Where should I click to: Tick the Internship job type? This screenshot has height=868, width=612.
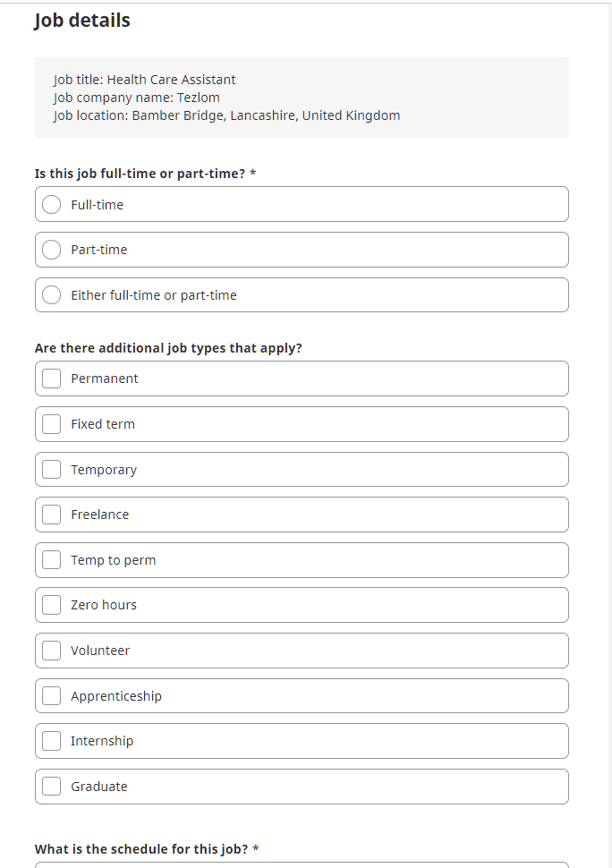tap(52, 741)
